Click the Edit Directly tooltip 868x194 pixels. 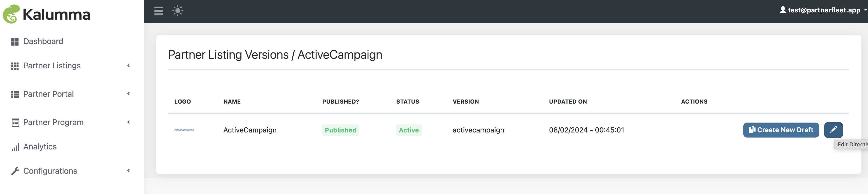click(x=851, y=145)
